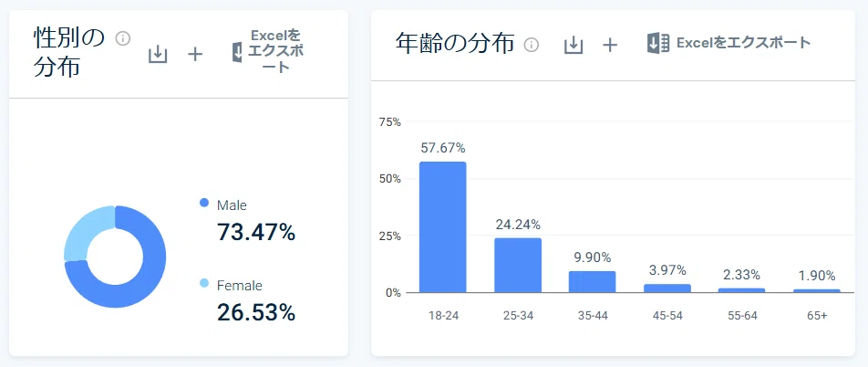
Task: Select the 35-44 age bar
Action: (x=593, y=281)
